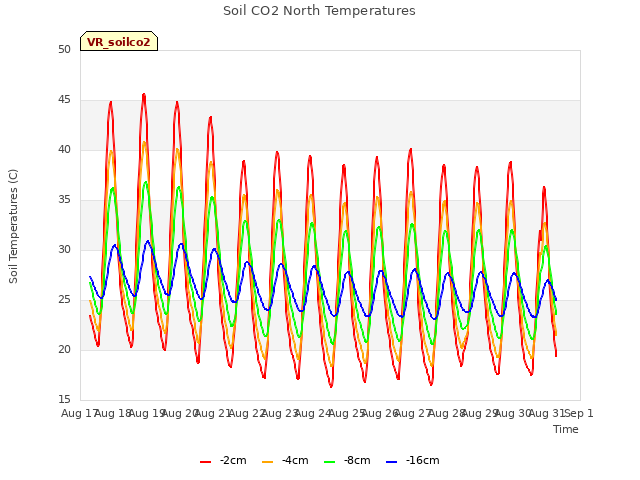Click the green -8cm legend swatch
The image size is (640, 480).
[x=329, y=462]
